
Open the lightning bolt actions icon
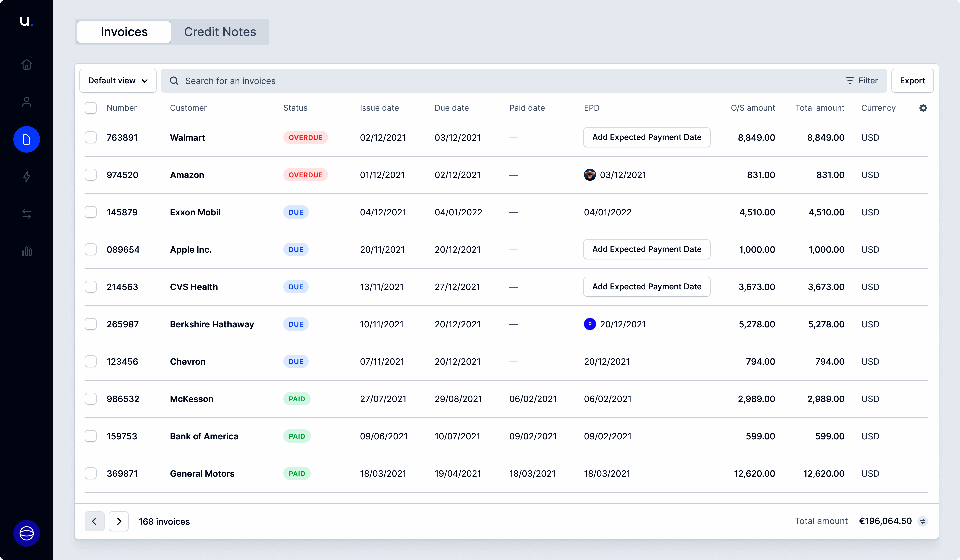click(x=27, y=176)
